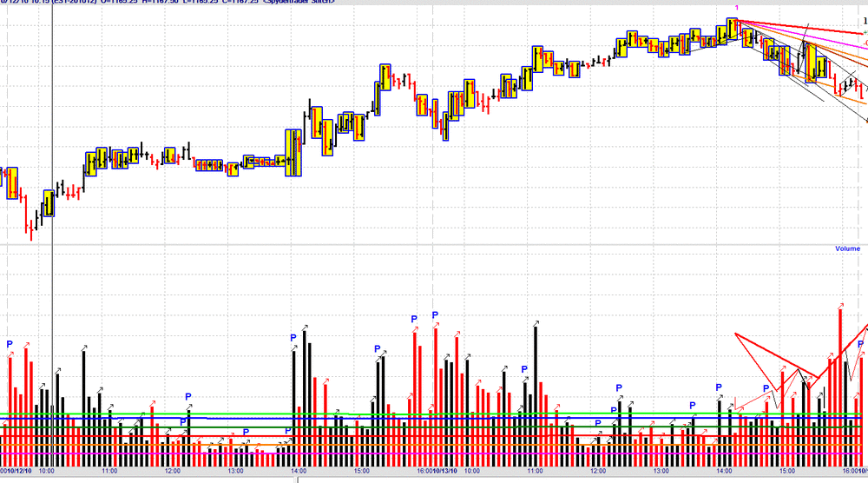Click the horizontal divider between price and volume panes
Image resolution: width=868 pixels, height=483 pixels.
(434, 244)
